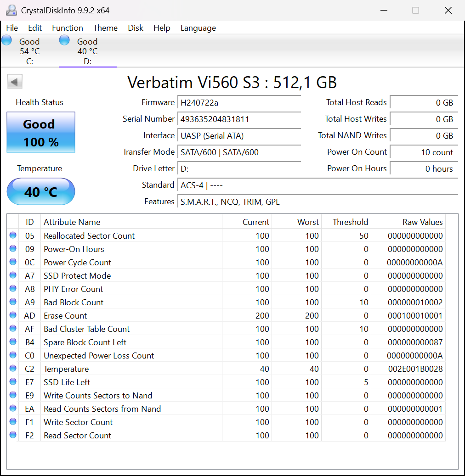Click the Firmware field H240722a
The height and width of the screenshot is (476, 465).
click(239, 103)
